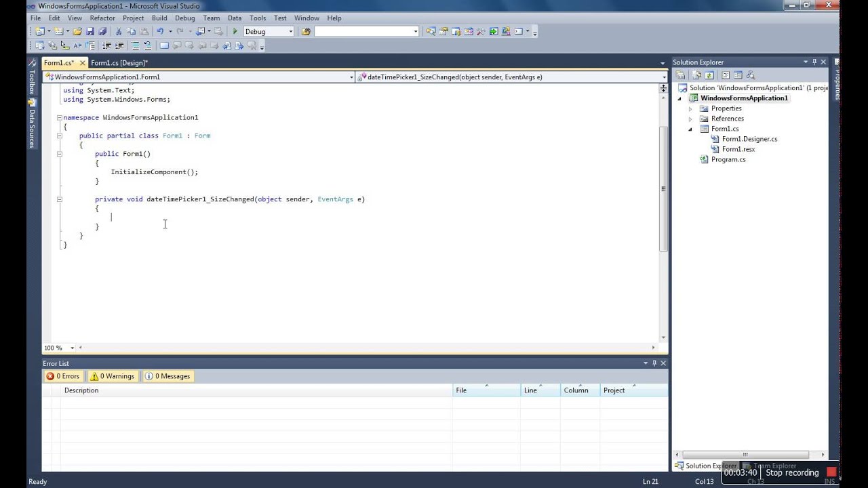Open the Data Sources side panel tab
This screenshot has width=868, height=488.
pyautogui.click(x=31, y=124)
